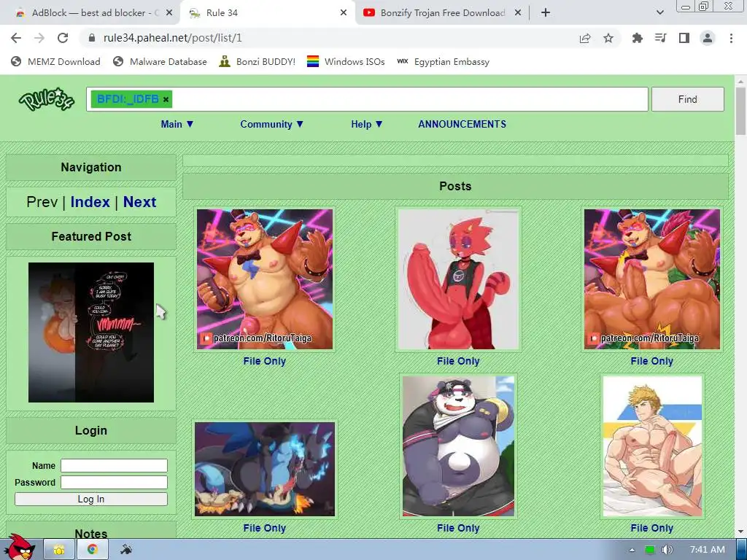Click the Log In button
Image resolution: width=747 pixels, height=560 pixels.
[91, 499]
